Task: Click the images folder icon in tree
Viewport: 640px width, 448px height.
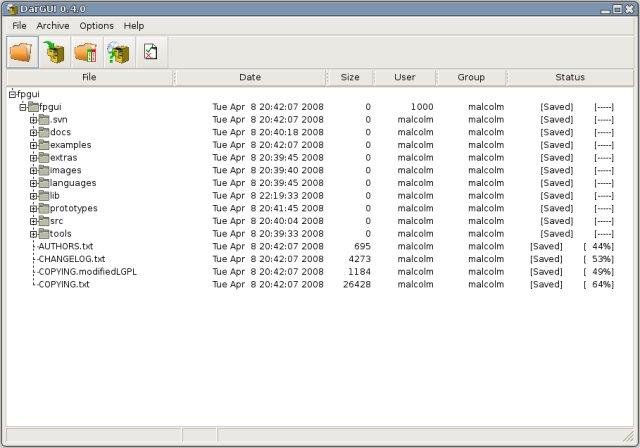Action: coord(44,170)
